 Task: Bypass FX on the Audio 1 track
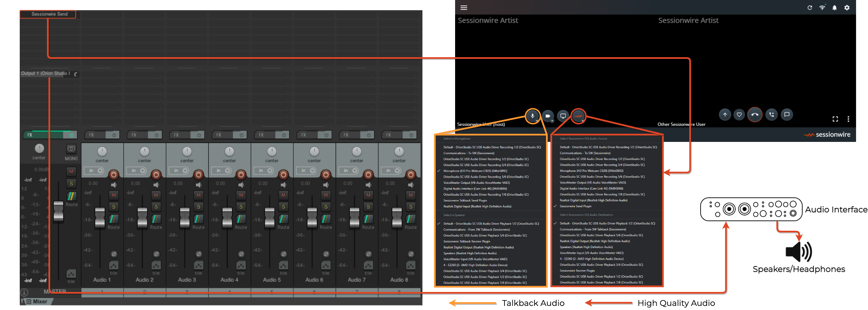click(114, 135)
